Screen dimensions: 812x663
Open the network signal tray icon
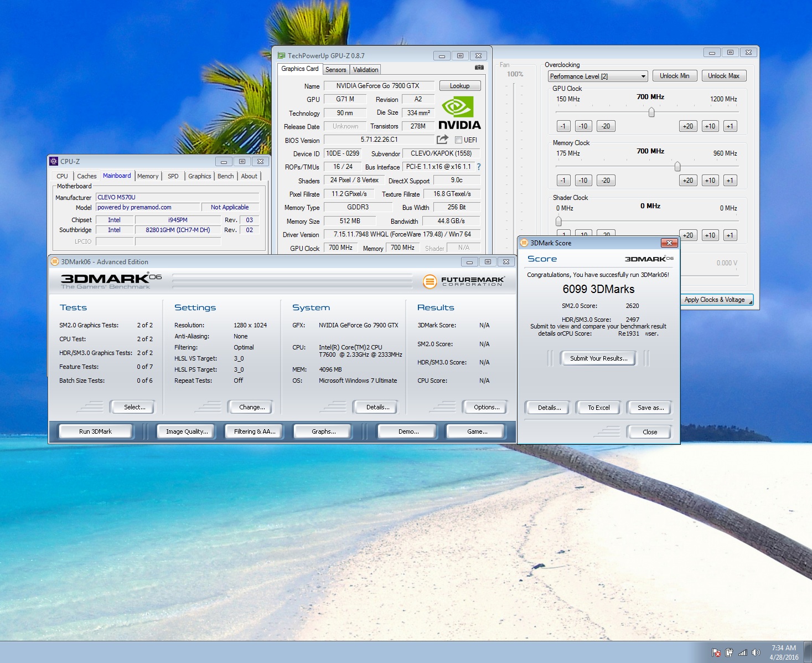point(743,652)
